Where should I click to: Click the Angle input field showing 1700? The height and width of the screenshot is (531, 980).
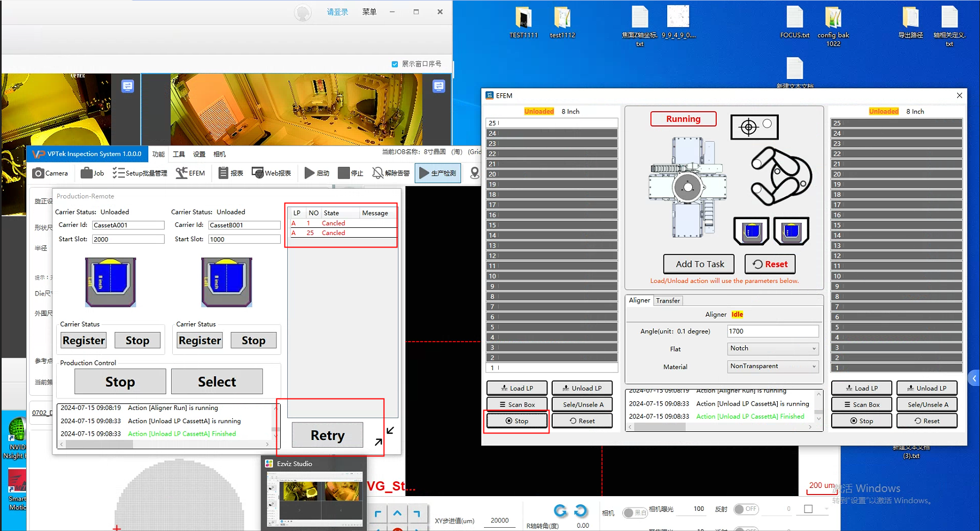pyautogui.click(x=773, y=331)
